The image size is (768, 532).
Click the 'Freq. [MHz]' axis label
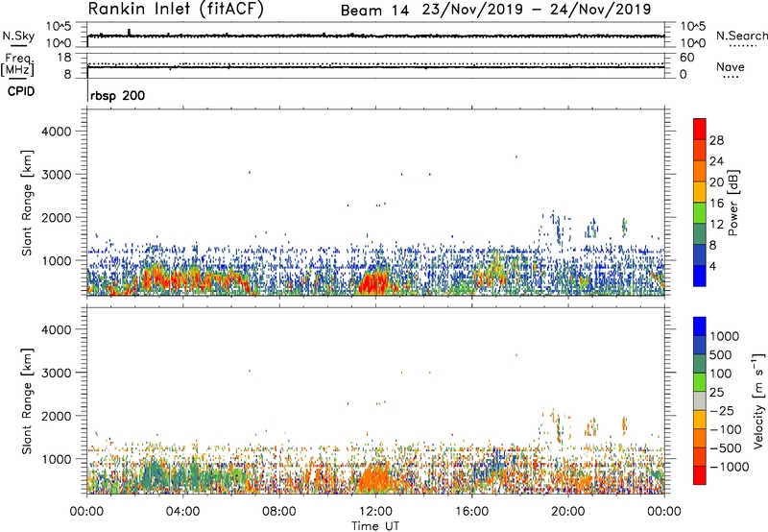tap(17, 64)
